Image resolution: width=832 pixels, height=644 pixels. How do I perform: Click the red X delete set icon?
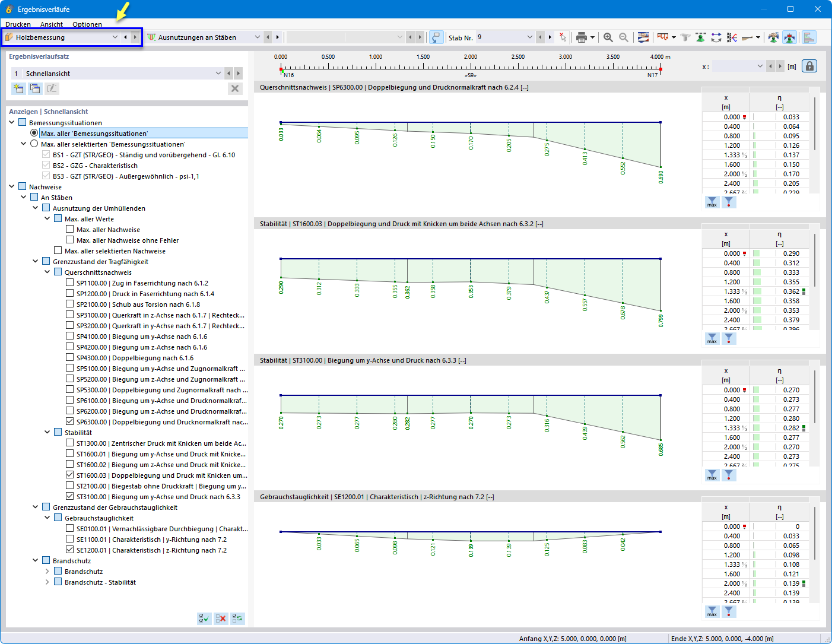pyautogui.click(x=235, y=88)
